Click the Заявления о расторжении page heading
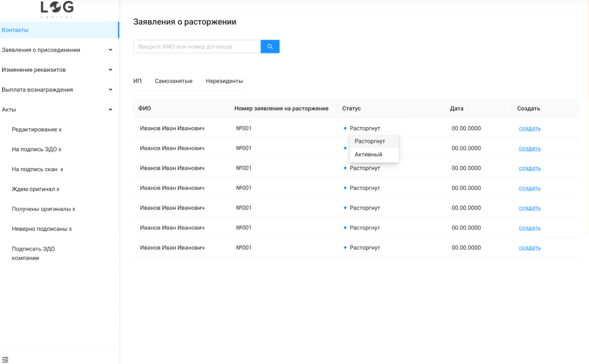 (185, 22)
